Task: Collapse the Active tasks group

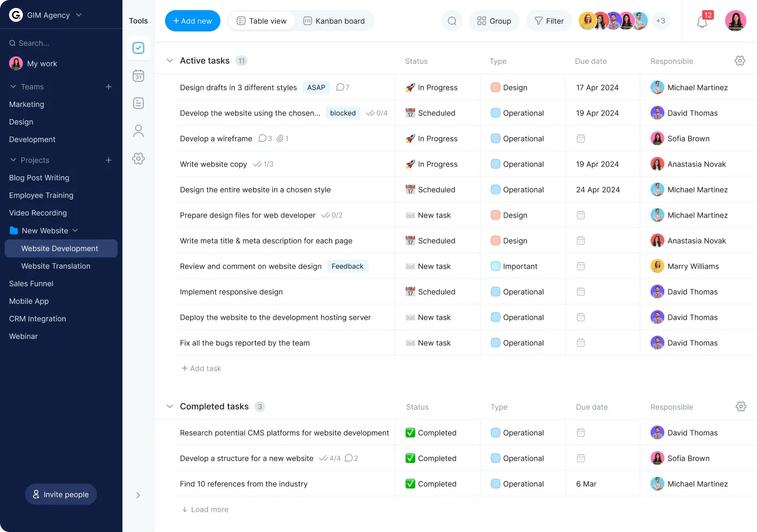Action: (170, 61)
